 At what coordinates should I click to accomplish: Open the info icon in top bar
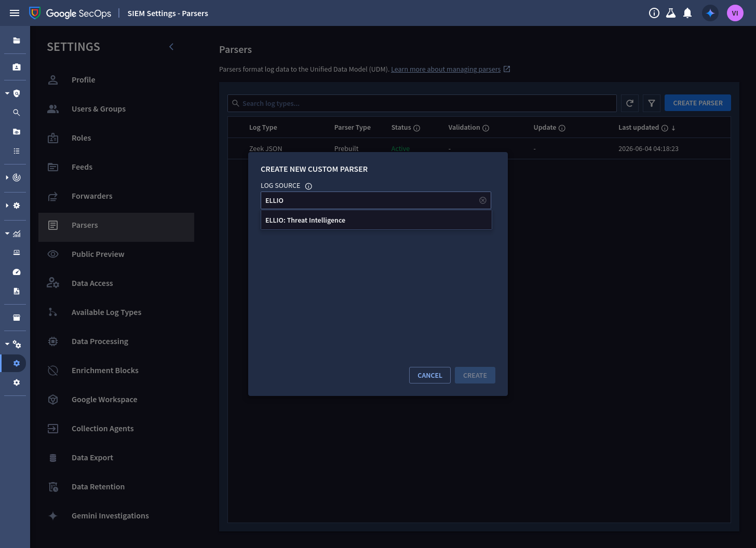pos(654,13)
